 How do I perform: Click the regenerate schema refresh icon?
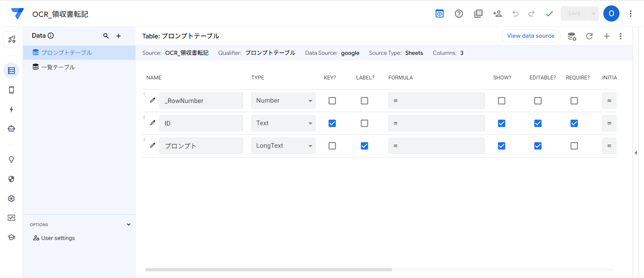coord(589,36)
